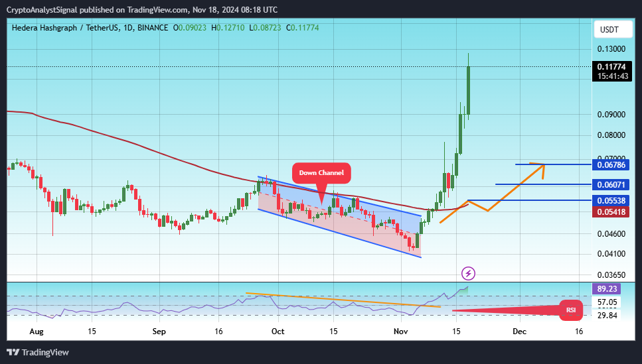Click the close value C0.11774
Screen dimensions: 642x364
pos(302,28)
